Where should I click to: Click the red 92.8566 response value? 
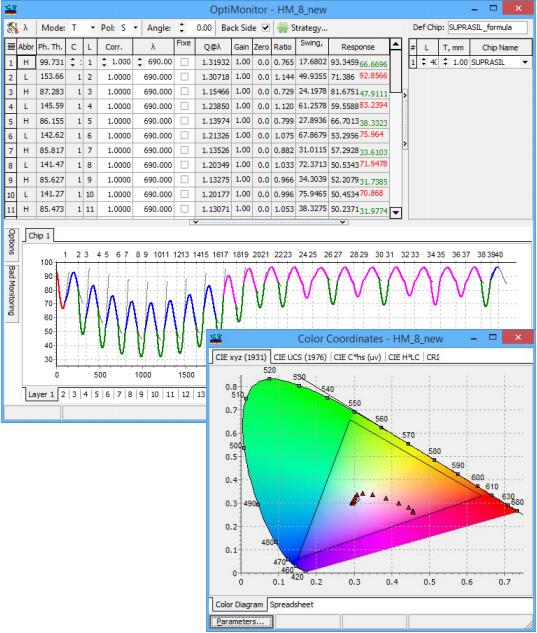[373, 75]
